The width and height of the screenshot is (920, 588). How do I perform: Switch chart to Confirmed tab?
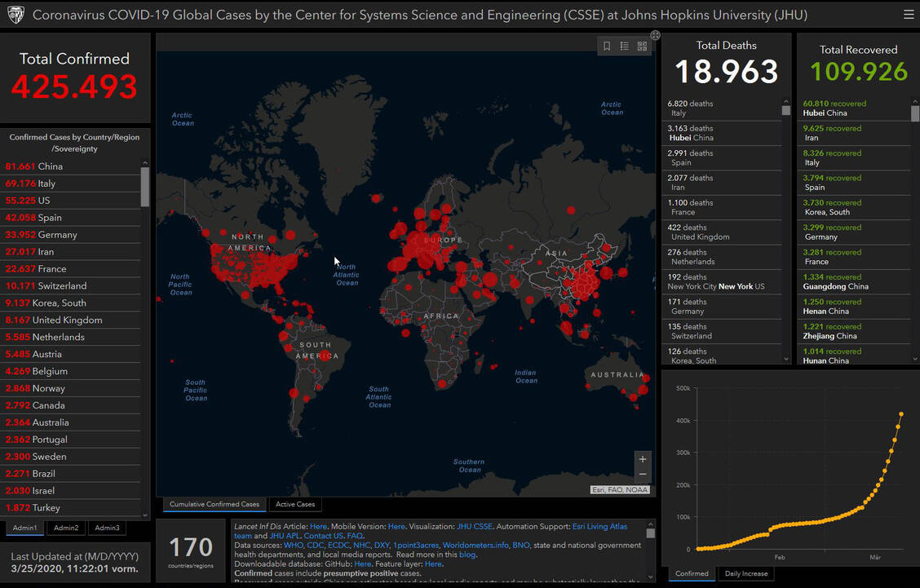tap(692, 573)
